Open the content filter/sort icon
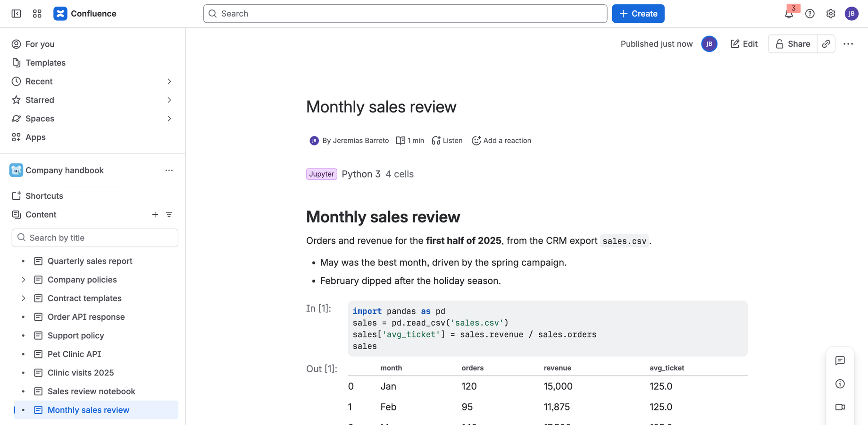The image size is (868, 425). click(169, 215)
